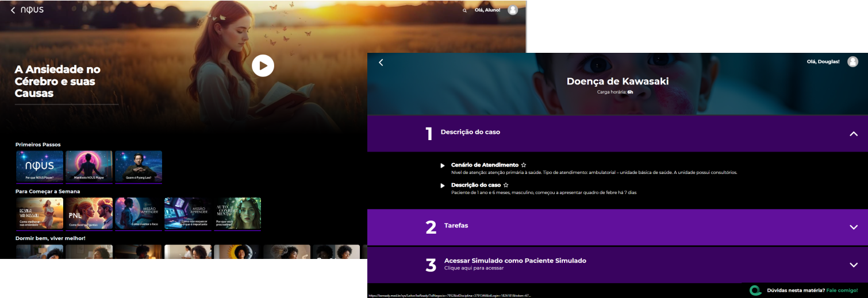Click section 2 'Tarefas' header label
This screenshot has height=298, width=868.
pyautogui.click(x=456, y=226)
